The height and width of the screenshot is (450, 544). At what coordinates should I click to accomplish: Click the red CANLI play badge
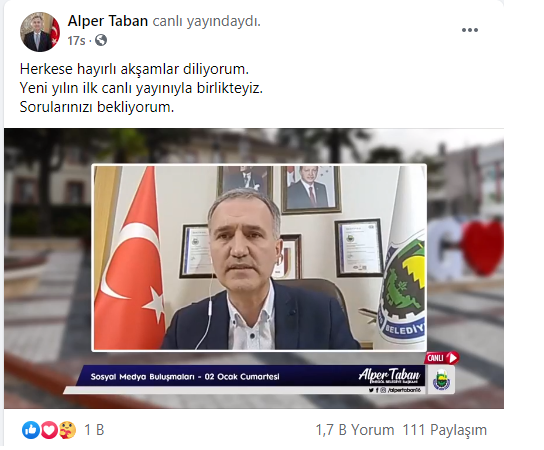click(x=442, y=358)
